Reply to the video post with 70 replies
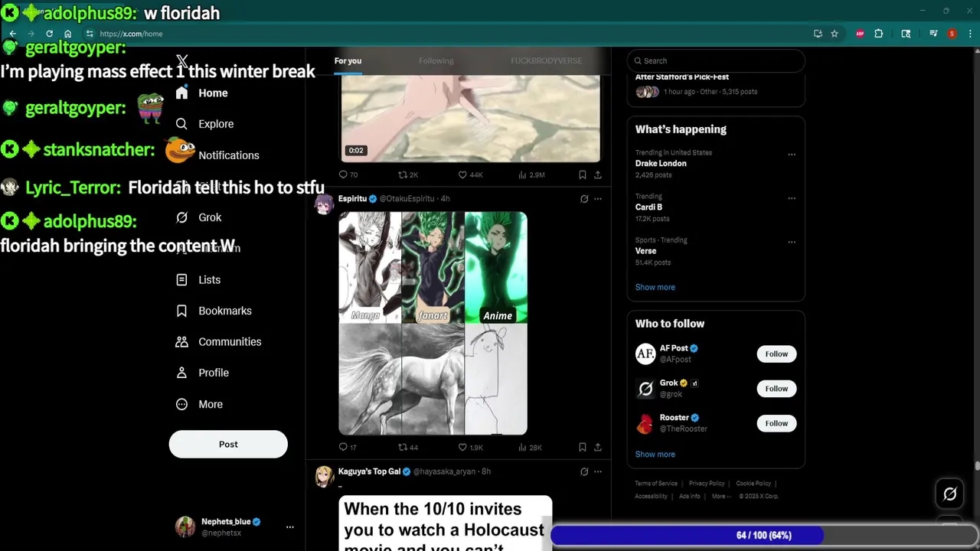980x551 pixels. [348, 174]
